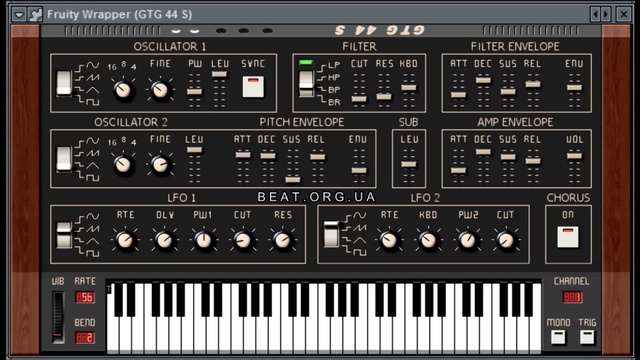Go to the previous preset arrow

pos(596,14)
